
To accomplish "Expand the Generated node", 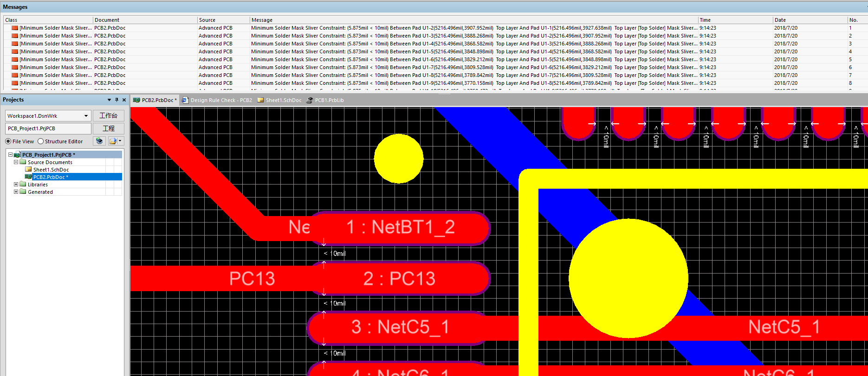I will (16, 192).
